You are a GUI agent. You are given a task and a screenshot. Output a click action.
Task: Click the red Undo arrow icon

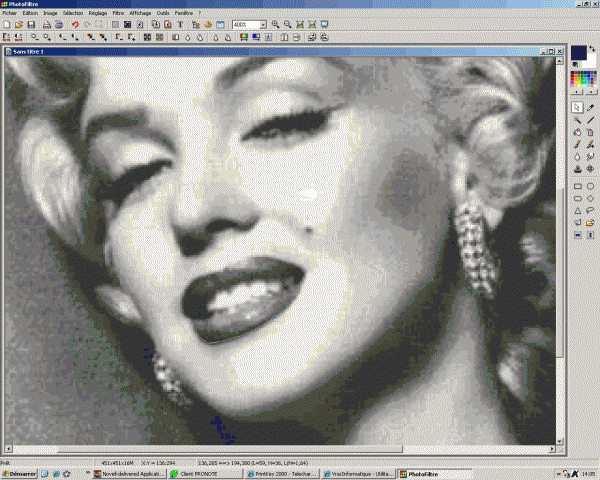click(x=75, y=24)
